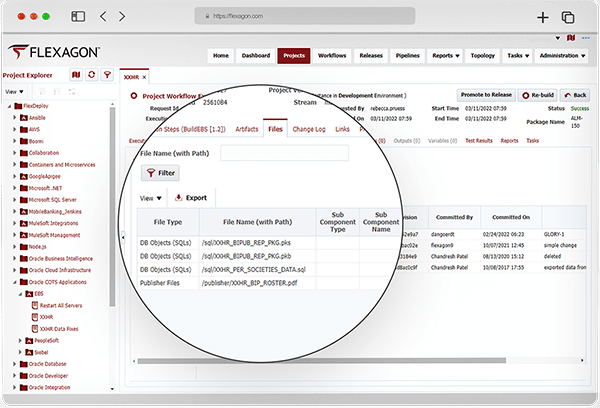Show tab overview icon in browser

coord(568,17)
